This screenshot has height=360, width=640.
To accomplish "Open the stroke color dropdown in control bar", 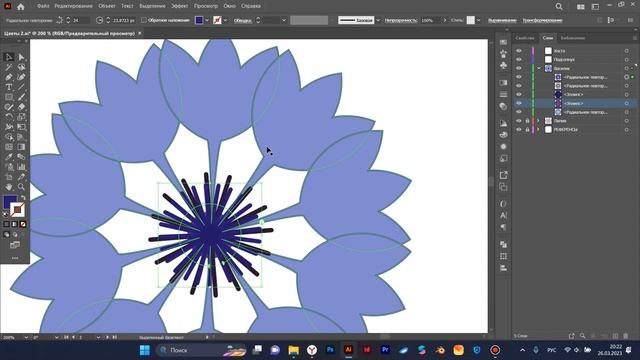I will (x=225, y=20).
